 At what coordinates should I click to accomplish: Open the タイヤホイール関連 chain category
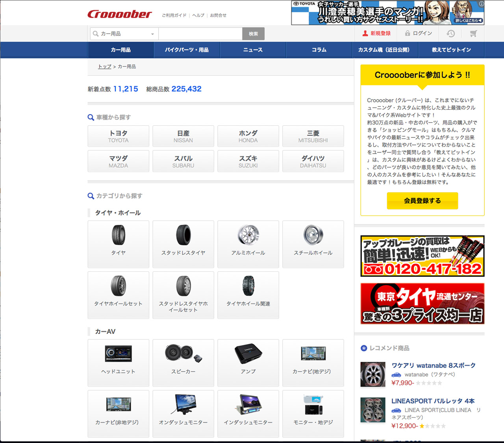[x=248, y=295]
